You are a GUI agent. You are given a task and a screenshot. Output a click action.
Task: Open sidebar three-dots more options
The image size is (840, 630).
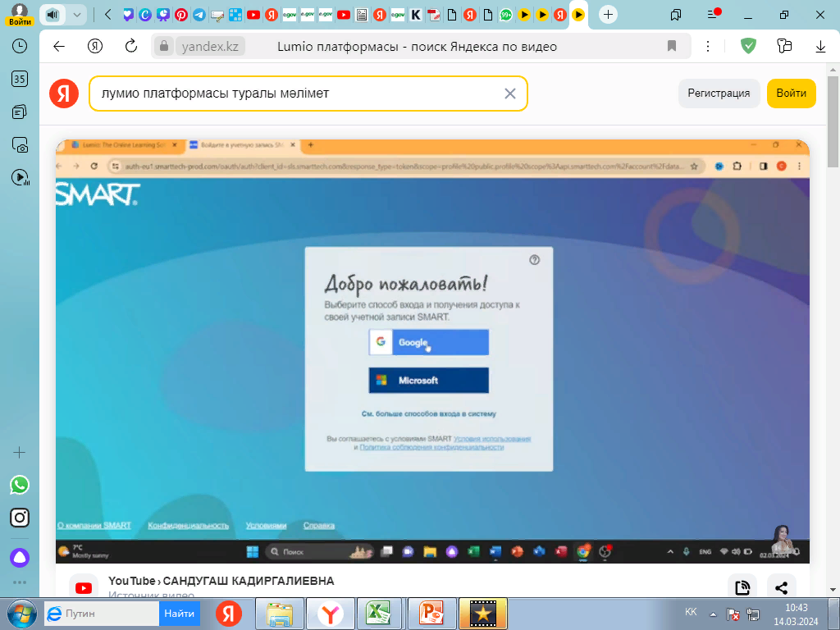(x=20, y=582)
